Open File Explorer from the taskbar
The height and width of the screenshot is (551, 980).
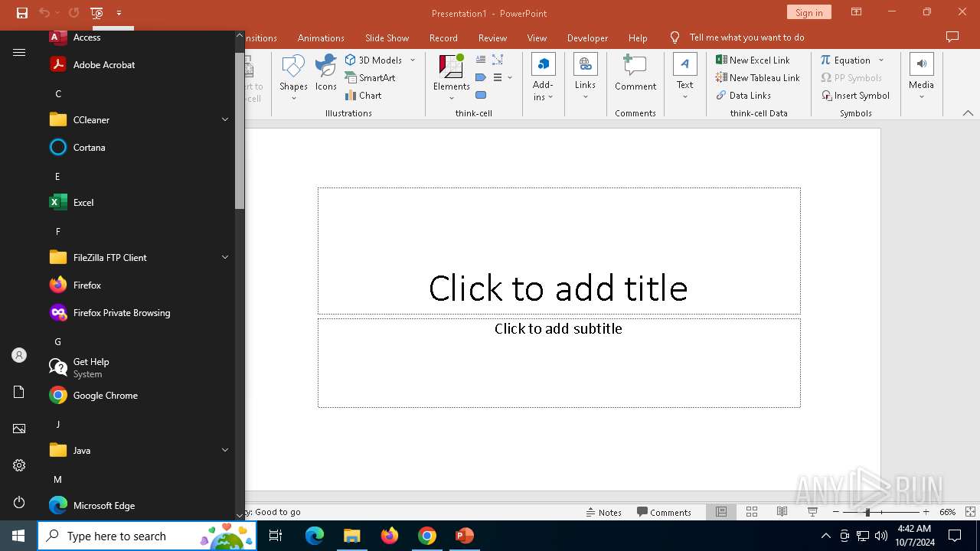pos(351,536)
